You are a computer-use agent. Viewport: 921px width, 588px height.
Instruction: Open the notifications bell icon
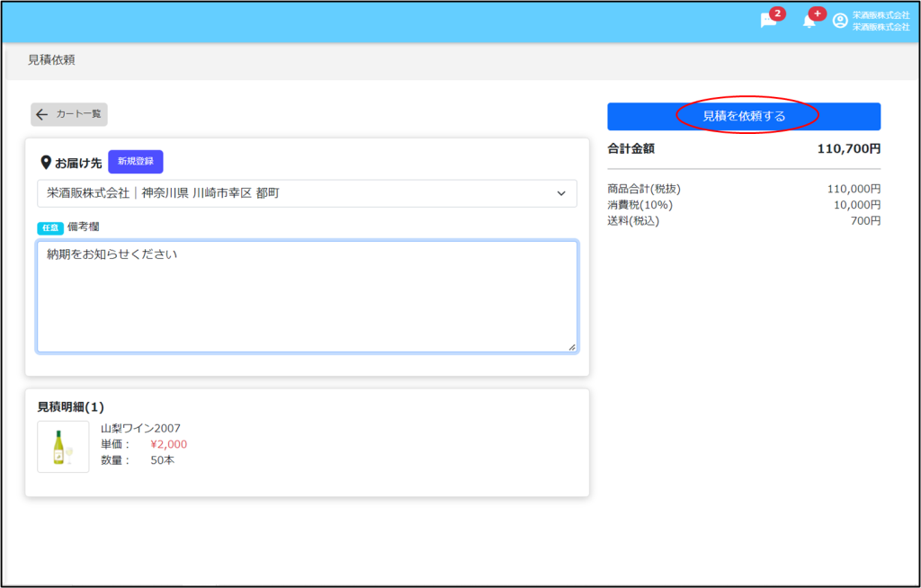coord(809,22)
